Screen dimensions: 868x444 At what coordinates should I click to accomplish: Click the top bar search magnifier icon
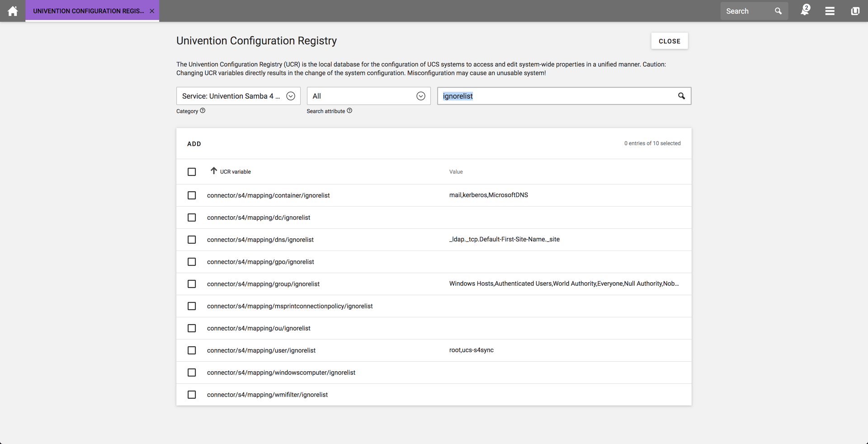click(x=778, y=11)
